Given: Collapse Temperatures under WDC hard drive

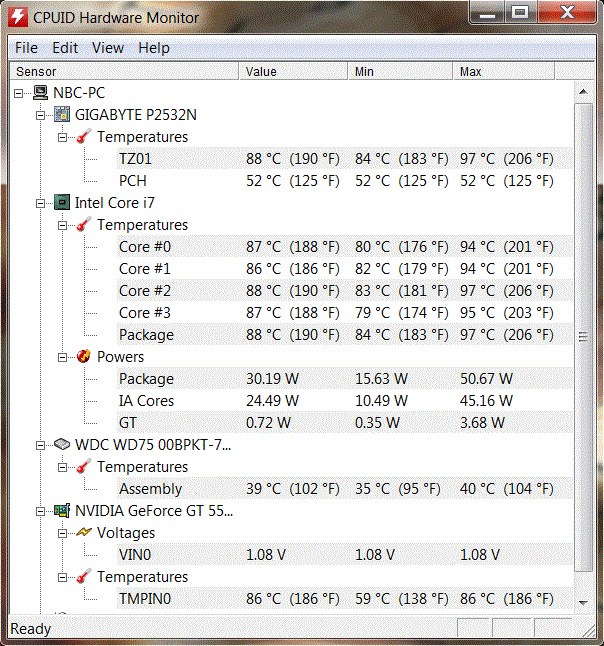Looking at the screenshot, I should pyautogui.click(x=62, y=467).
